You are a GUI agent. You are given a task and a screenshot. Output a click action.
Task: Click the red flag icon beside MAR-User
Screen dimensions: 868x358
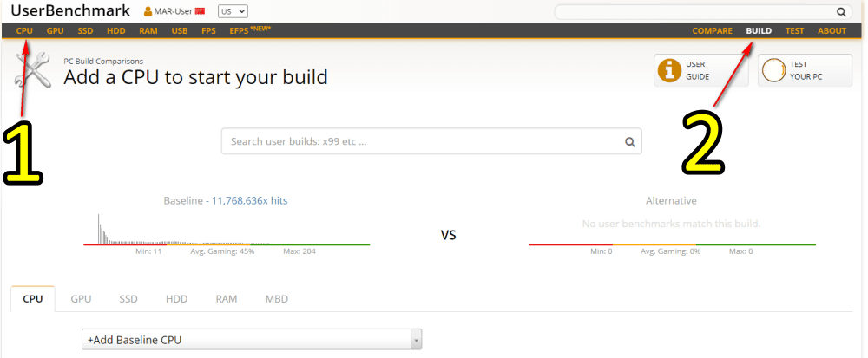pos(201,11)
